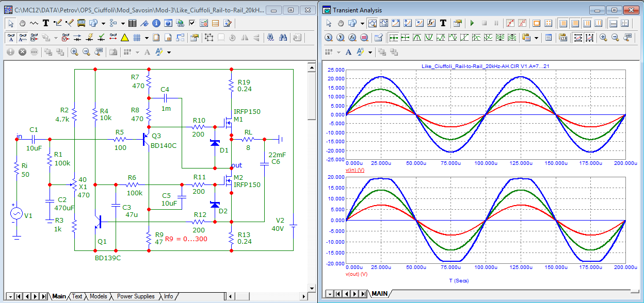Open the region box dropdown in analysis toolbar
Screen dimensions: 644x303
[362, 23]
